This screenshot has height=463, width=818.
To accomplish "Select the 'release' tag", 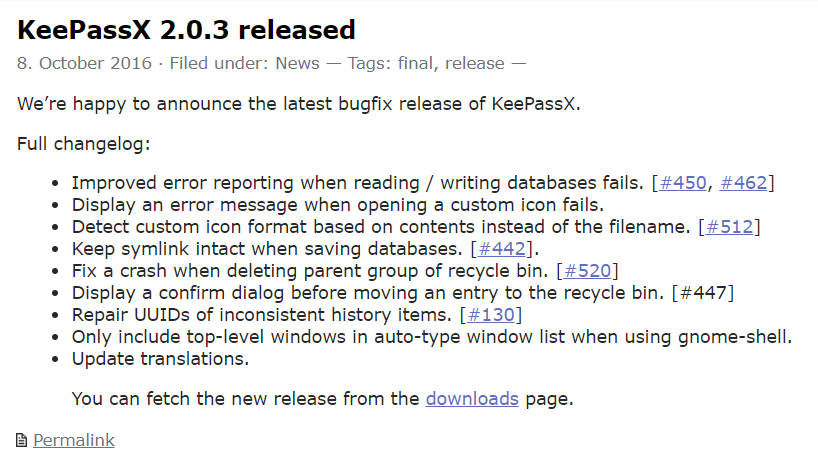I will [475, 63].
